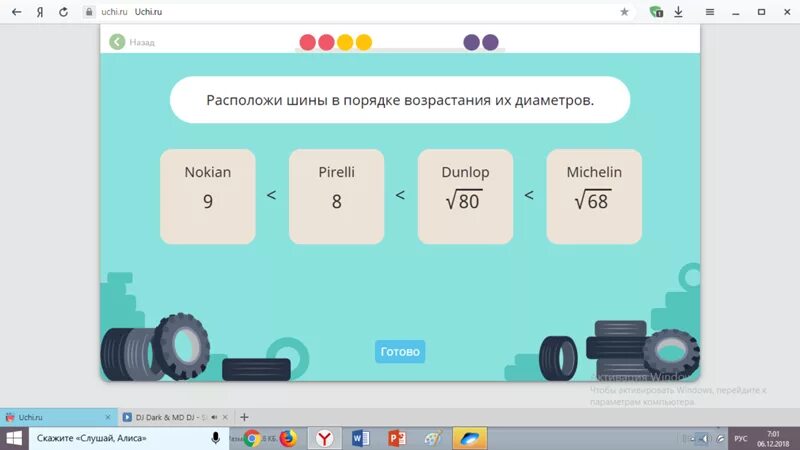Reload the page with the refresh icon
The image size is (800, 450).
63,12
